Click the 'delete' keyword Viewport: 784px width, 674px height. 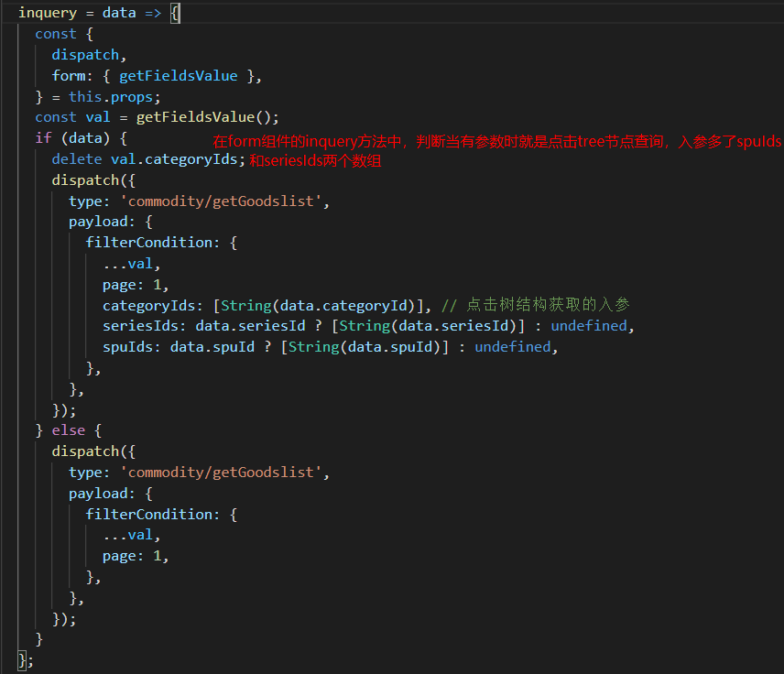click(77, 159)
